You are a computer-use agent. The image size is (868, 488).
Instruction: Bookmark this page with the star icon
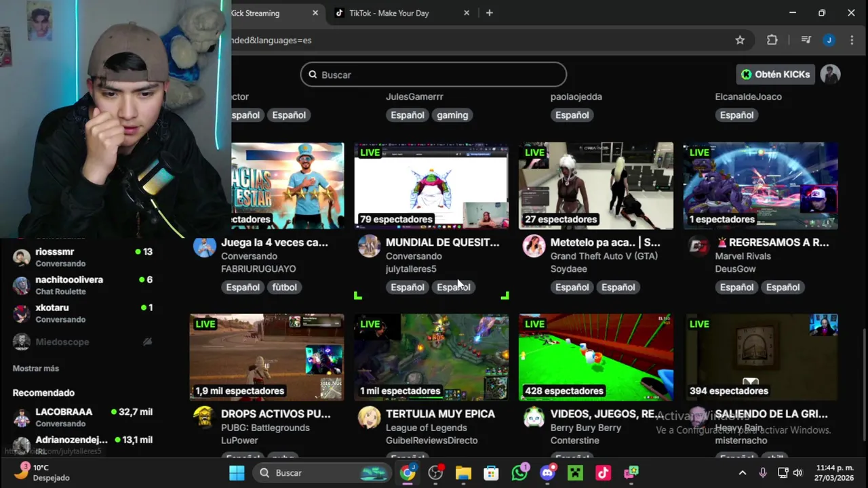[x=740, y=40]
